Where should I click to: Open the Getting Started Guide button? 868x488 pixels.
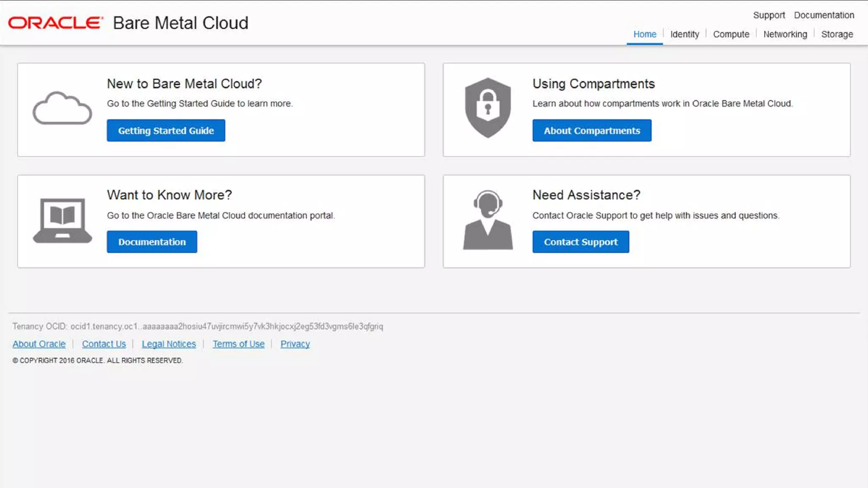(166, 130)
